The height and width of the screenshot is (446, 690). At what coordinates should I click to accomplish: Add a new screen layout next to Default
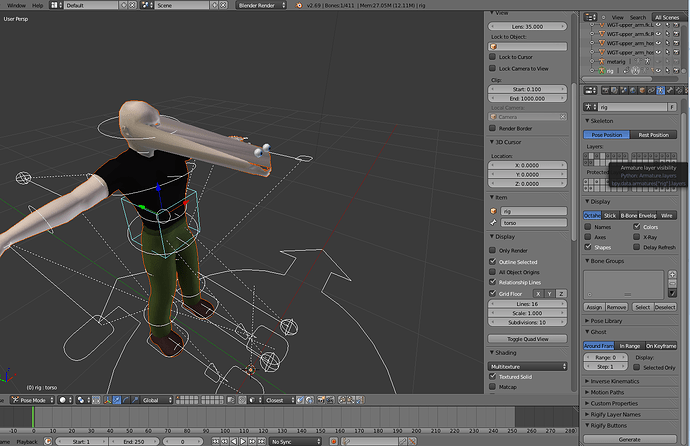click(124, 5)
